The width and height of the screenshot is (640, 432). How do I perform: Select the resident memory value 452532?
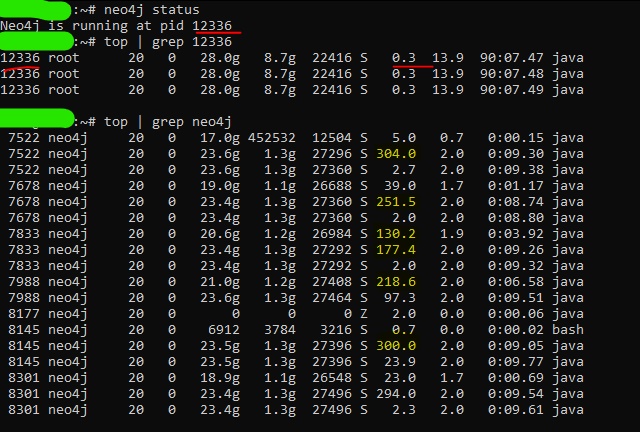tap(271, 138)
